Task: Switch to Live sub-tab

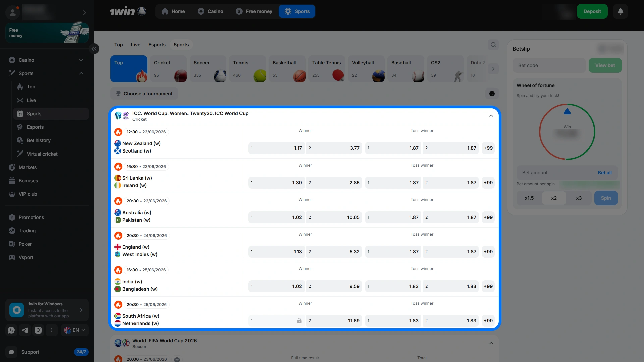Action: point(136,45)
